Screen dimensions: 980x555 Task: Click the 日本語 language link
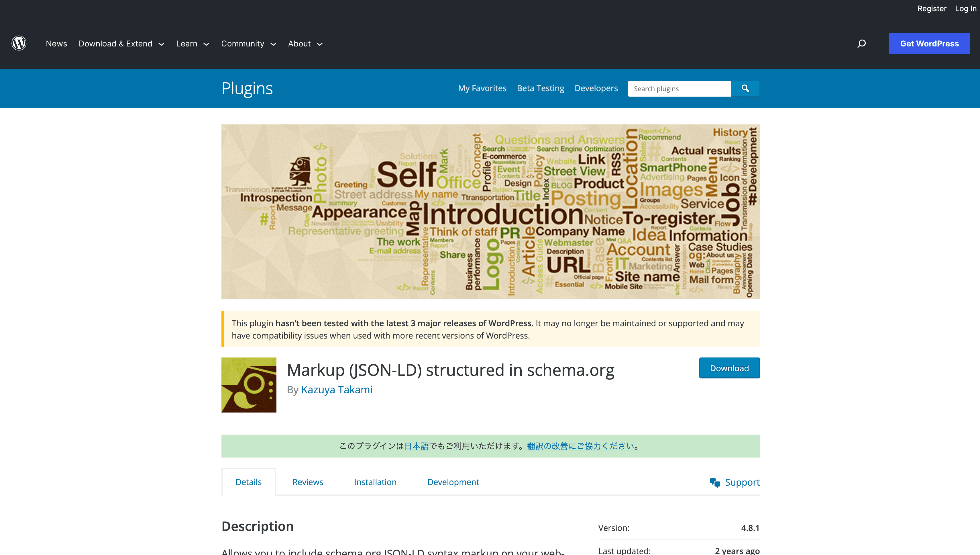pyautogui.click(x=416, y=446)
